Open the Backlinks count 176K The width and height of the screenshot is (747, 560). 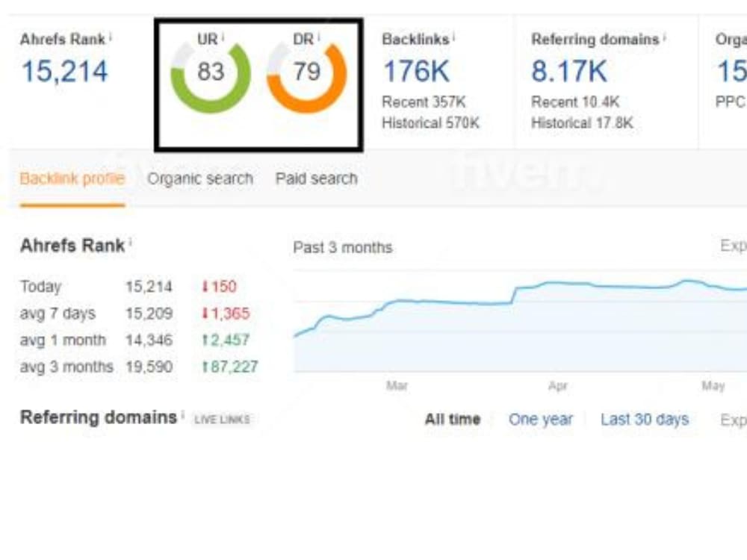416,72
